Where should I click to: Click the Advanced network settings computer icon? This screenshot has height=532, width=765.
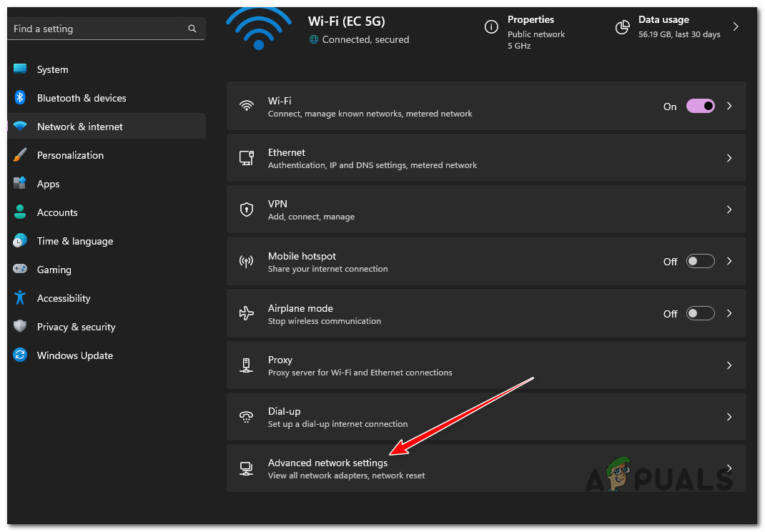247,468
